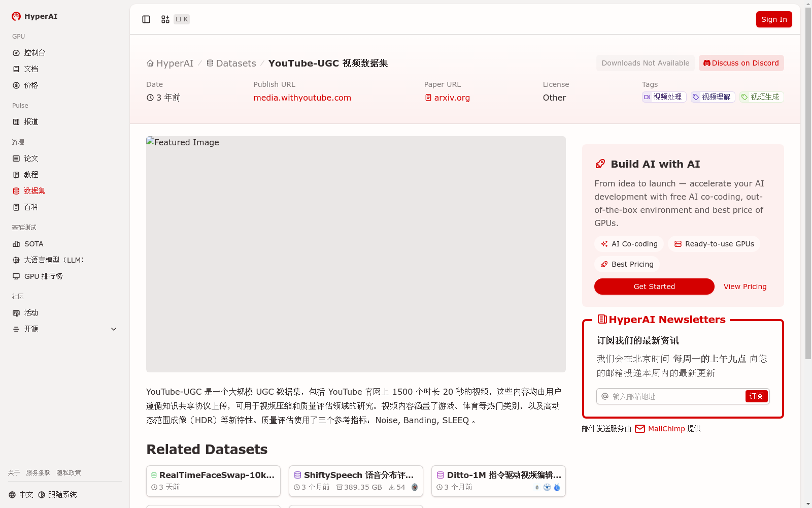
Task: Open 论文 in the sidebar
Action: pos(65,158)
